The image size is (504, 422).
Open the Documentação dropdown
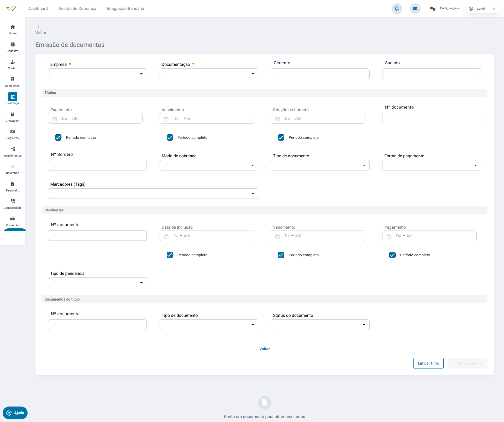[209, 74]
